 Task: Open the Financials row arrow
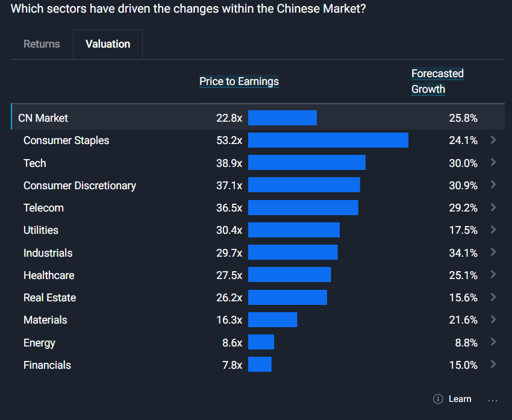pos(493,364)
